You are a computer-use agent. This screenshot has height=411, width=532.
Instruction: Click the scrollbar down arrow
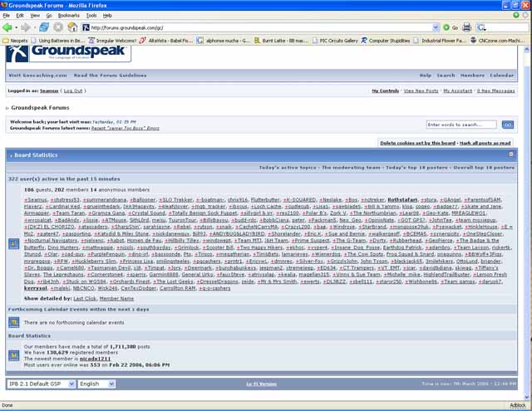tap(527, 397)
